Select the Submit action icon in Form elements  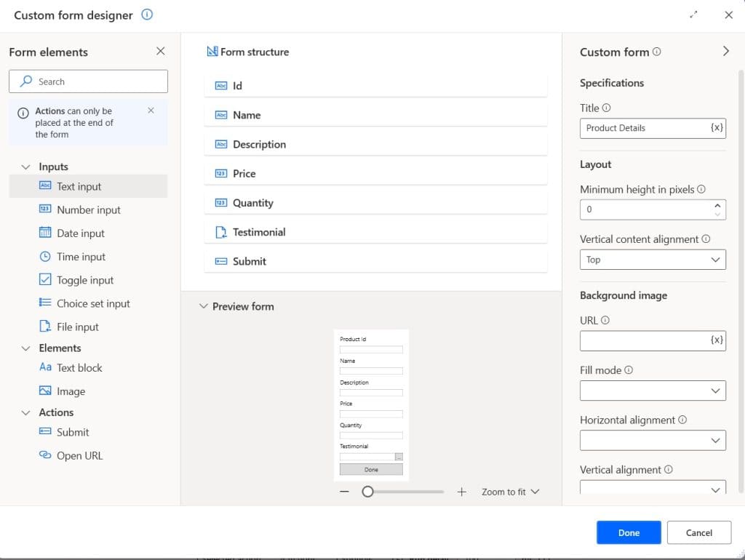click(x=45, y=431)
